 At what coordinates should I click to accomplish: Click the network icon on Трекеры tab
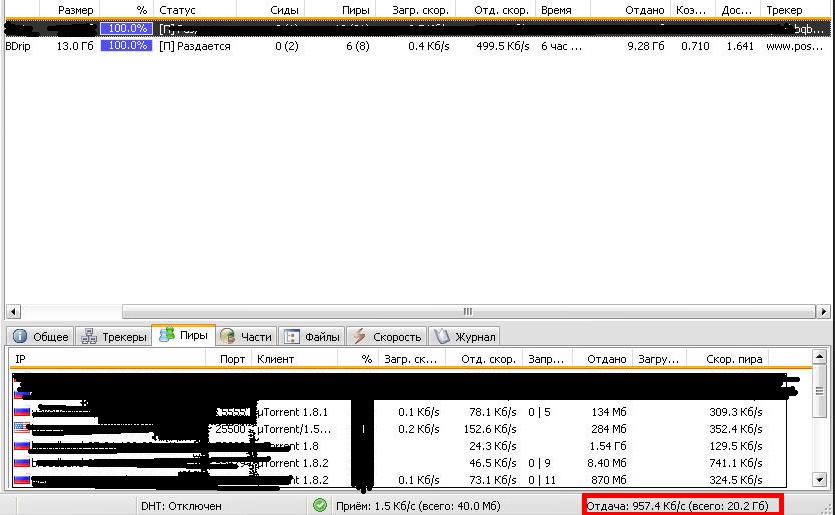[x=88, y=337]
